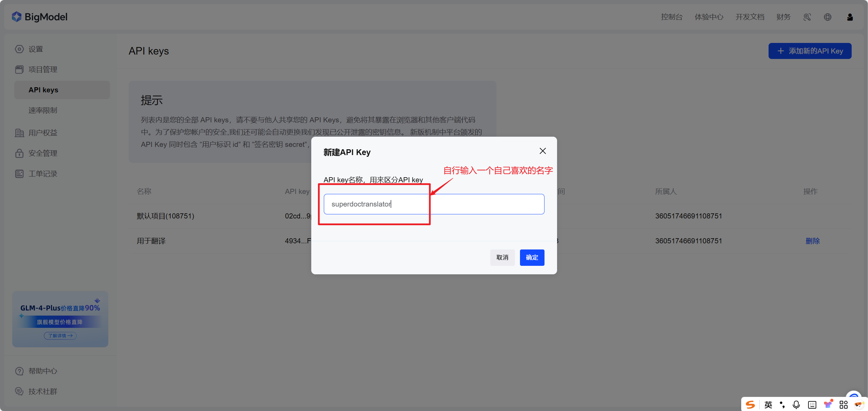This screenshot has width=868, height=411.
Task: Click the BigModel logo icon
Action: coord(16,17)
